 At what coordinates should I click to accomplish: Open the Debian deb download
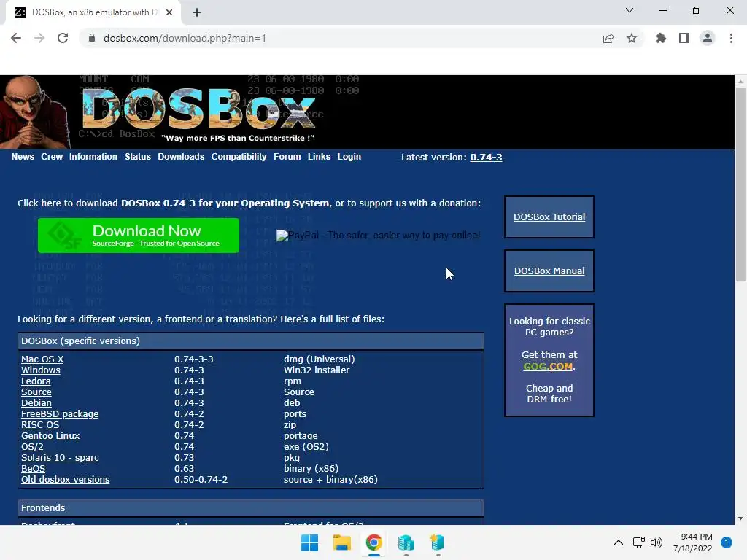coord(36,402)
